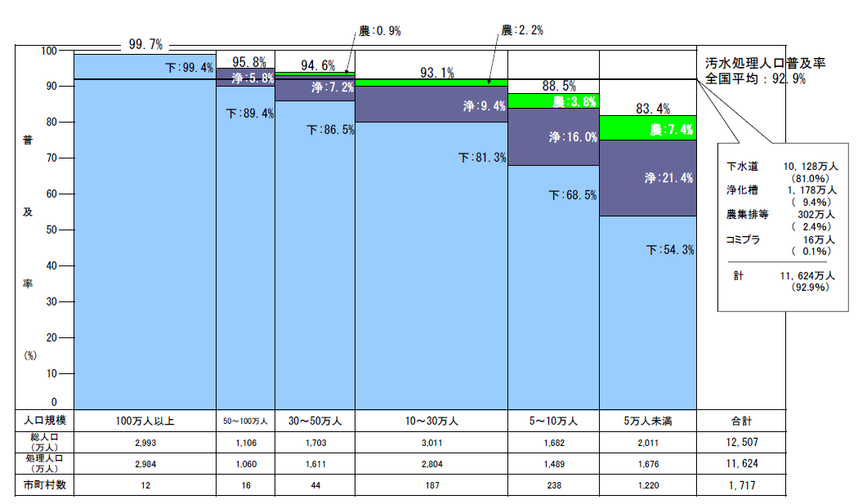Click コミプラ in the legend box
Image resolution: width=858 pixels, height=504 pixels.
pos(743,239)
